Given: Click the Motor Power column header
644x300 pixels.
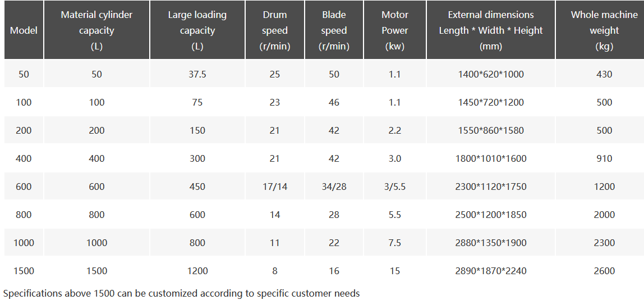Looking at the screenshot, I should pos(395,30).
